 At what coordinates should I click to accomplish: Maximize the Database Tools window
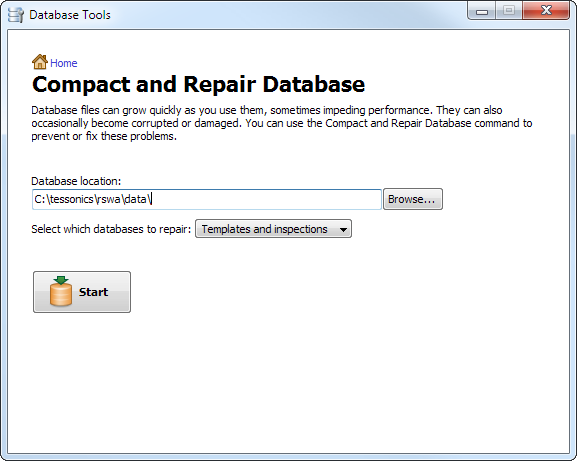click(509, 11)
